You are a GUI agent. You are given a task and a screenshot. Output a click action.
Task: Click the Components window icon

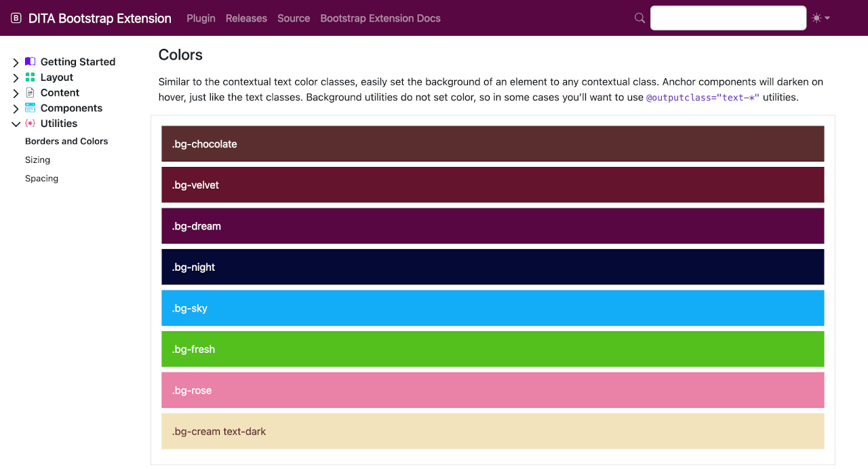coord(30,108)
